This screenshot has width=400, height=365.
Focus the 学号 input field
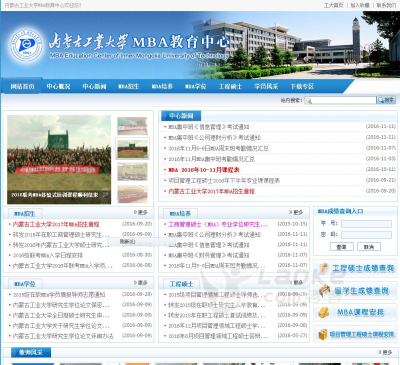[366, 224]
